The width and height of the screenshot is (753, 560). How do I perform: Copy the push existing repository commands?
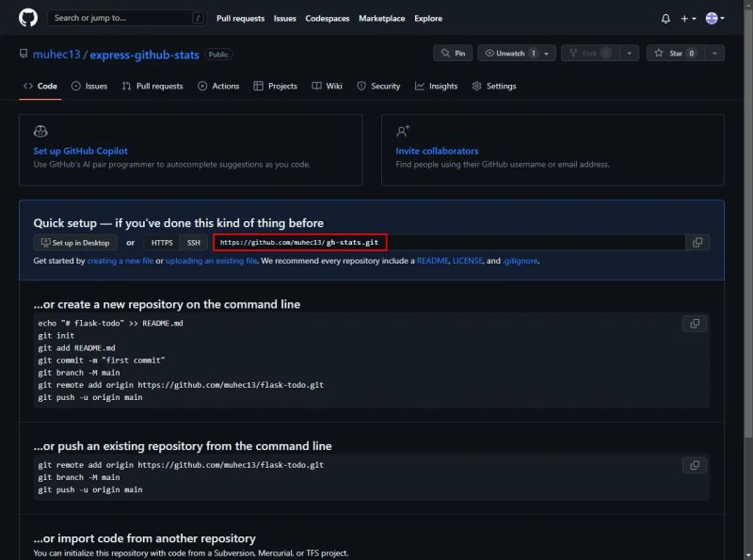694,465
